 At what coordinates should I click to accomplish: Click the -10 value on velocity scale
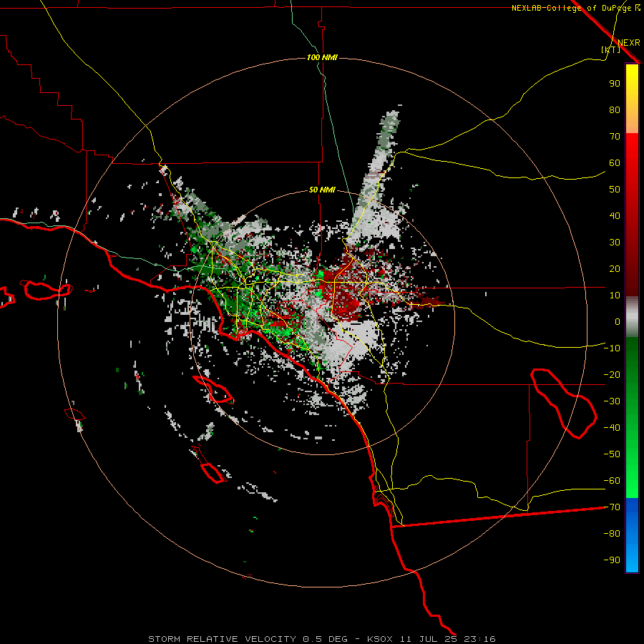pyautogui.click(x=612, y=348)
